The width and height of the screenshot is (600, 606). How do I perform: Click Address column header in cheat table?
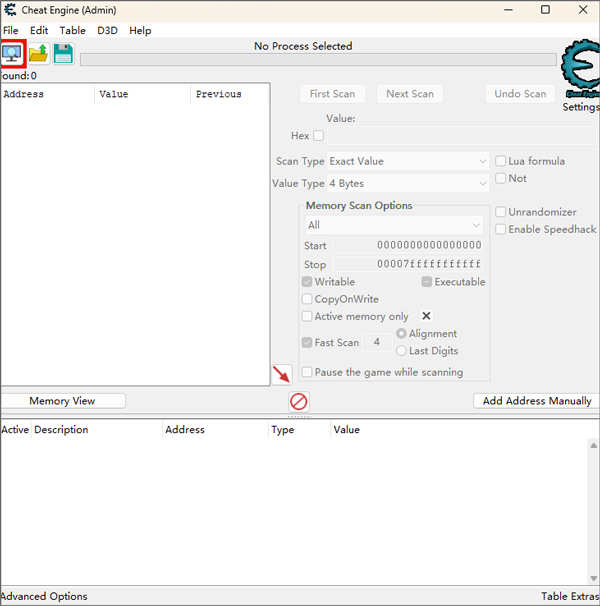coord(215,430)
